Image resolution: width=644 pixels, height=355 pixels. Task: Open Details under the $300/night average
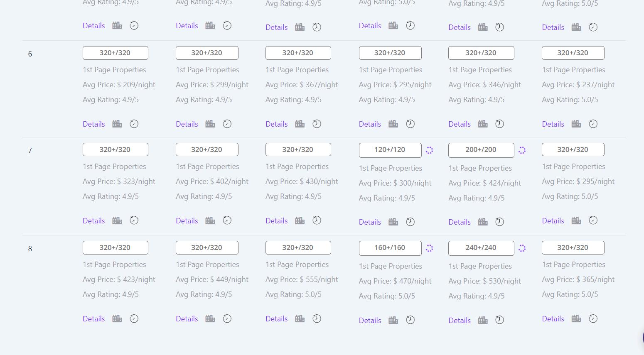[370, 222]
